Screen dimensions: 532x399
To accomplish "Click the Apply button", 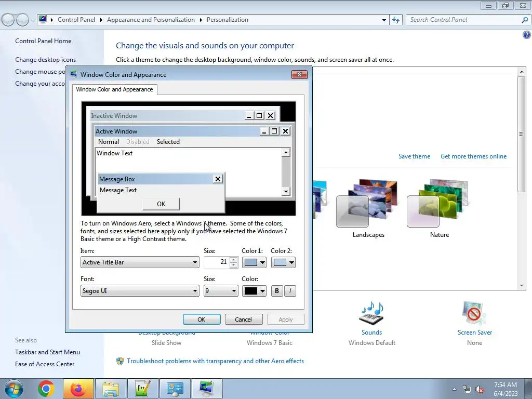I will 286,320.
